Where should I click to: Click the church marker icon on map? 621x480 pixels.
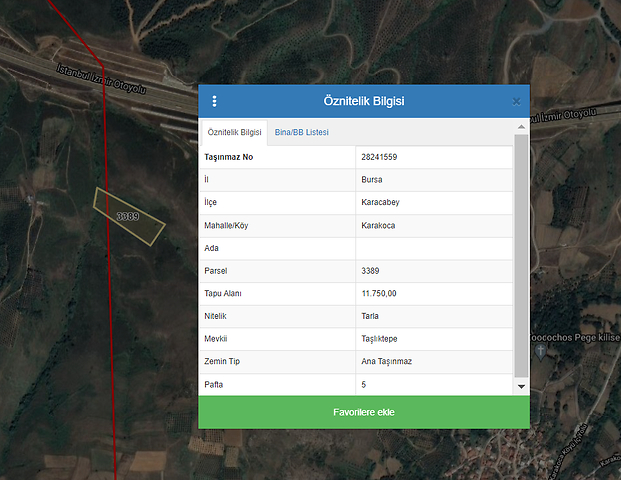click(541, 352)
